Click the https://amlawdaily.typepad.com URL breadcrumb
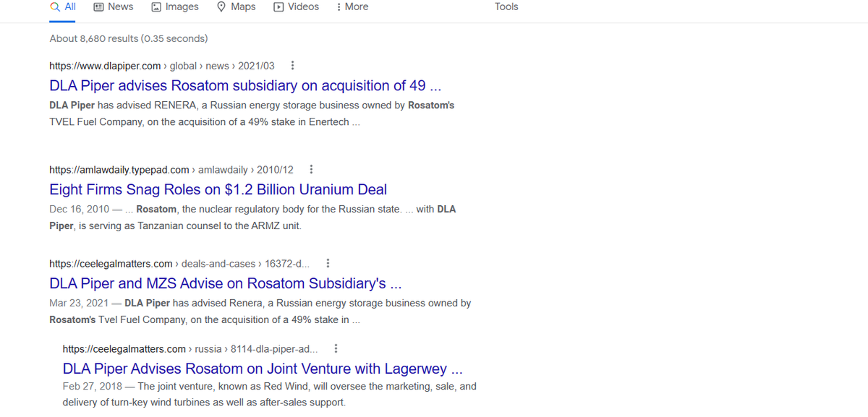Image resolution: width=868 pixels, height=417 pixels. coord(171,170)
